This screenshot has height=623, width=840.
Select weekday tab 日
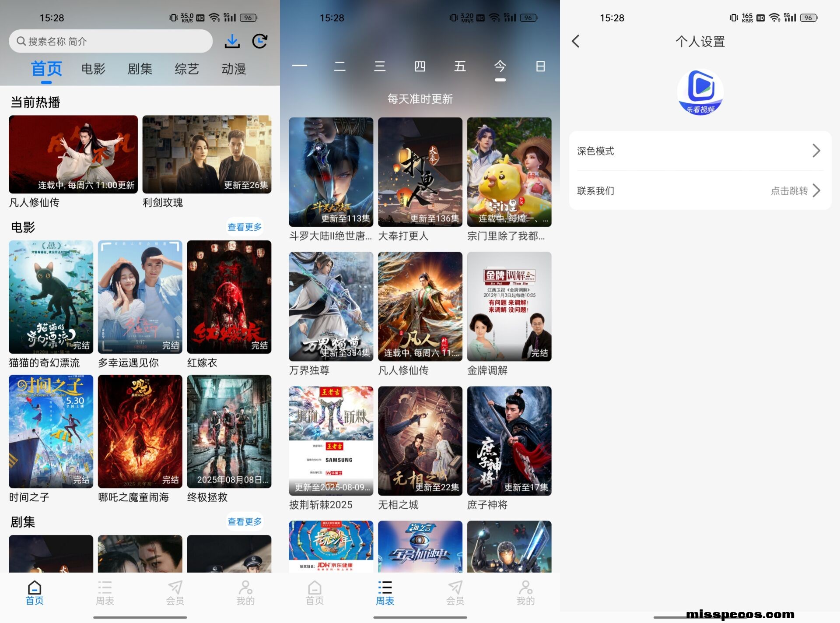click(x=540, y=66)
